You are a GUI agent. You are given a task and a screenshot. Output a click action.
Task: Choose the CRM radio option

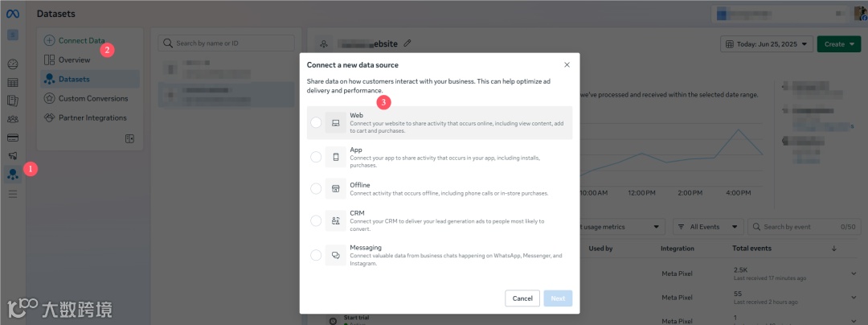[x=316, y=220]
